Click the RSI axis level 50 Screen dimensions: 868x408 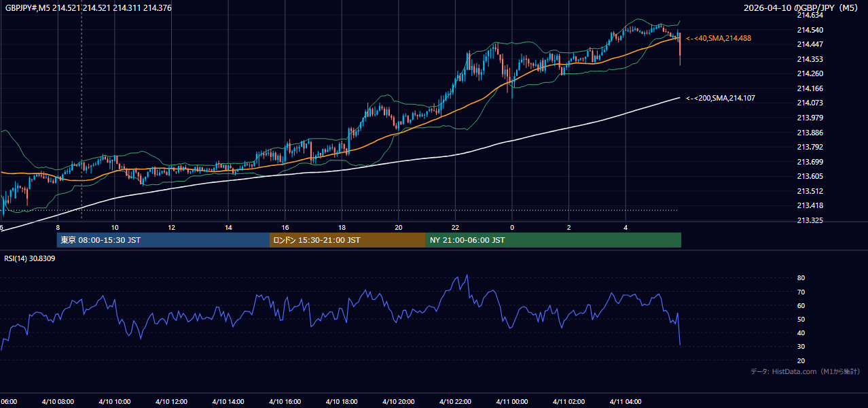(801, 319)
